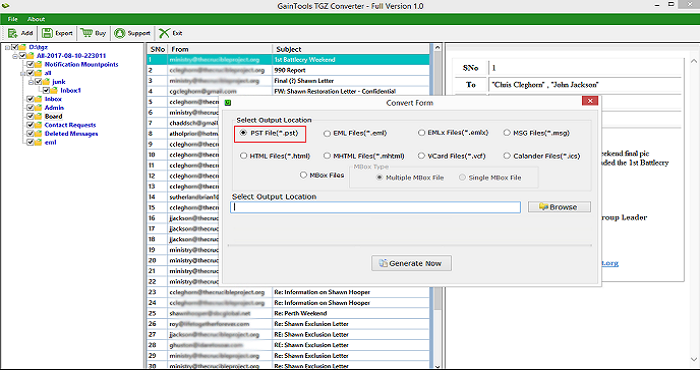The height and width of the screenshot is (370, 700).
Task: Open the Buy shopping cart icon
Action: (86, 33)
